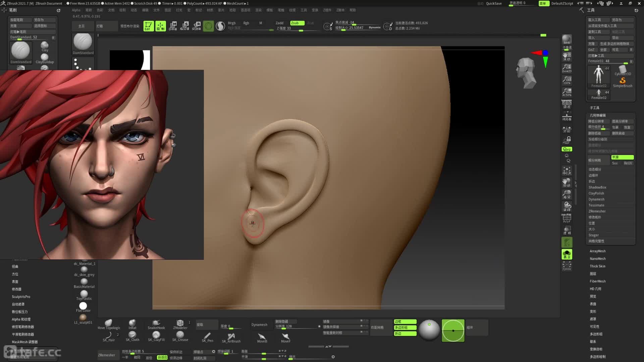Select the SimpleBrush tool
644x362 pixels.
623,82
